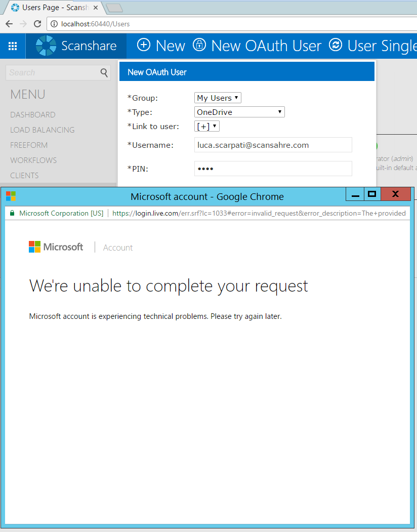Click the Microsoft account window title text

207,197
